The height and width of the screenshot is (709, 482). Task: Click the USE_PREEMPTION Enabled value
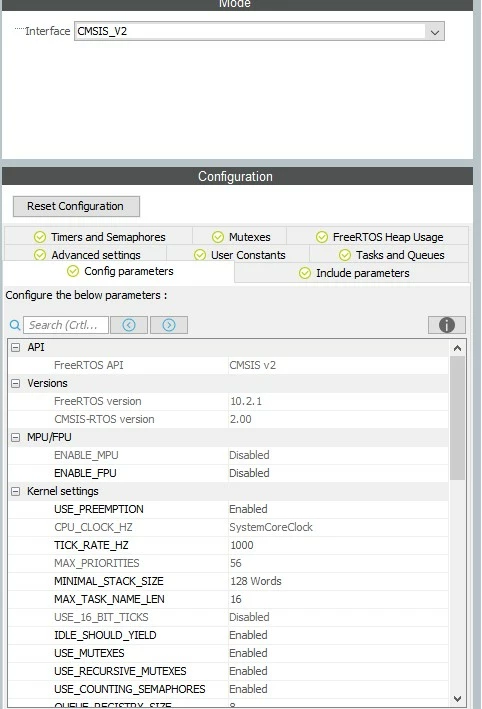(x=248, y=509)
